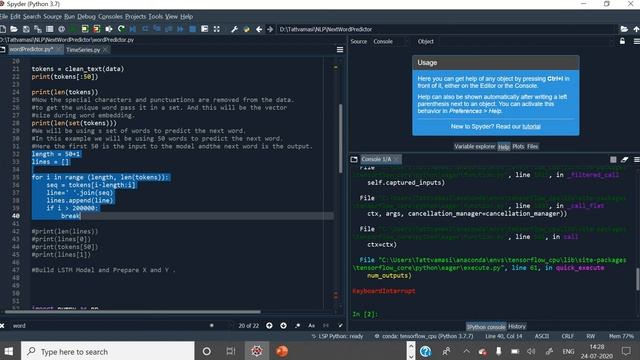Toggle whole words search option
Image resolution: width=640 pixels, height=360 pixels.
pyautogui.click(x=326, y=325)
